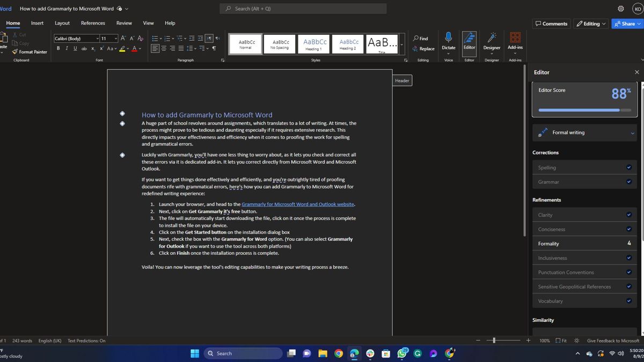
Task: Disable the Conciseness refinement
Action: coord(628,229)
